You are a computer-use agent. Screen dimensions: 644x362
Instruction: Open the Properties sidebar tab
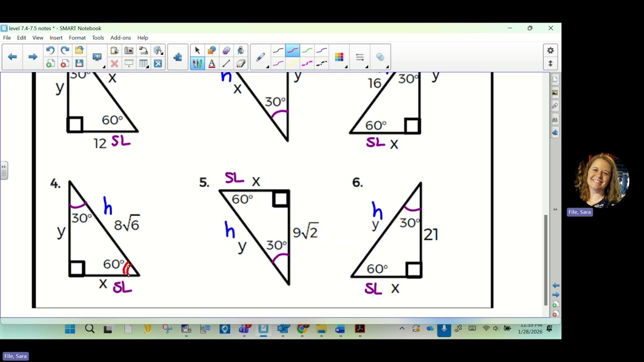(x=555, y=119)
